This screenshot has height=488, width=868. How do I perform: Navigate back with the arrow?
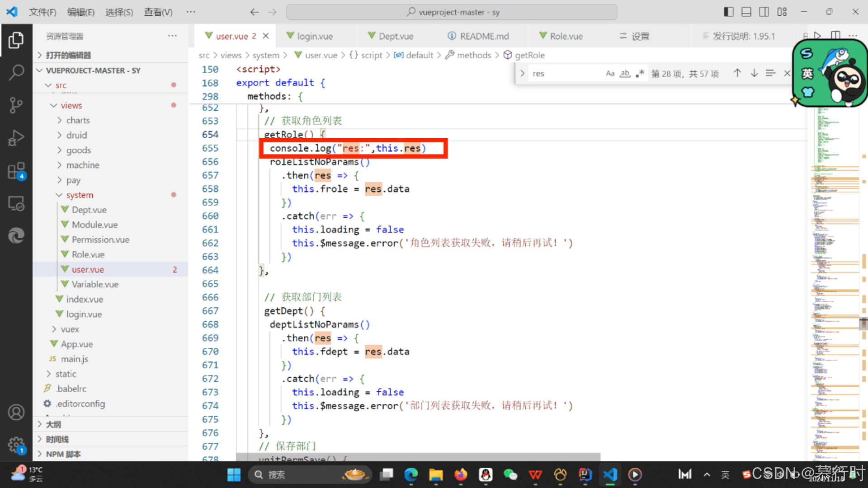(255, 12)
